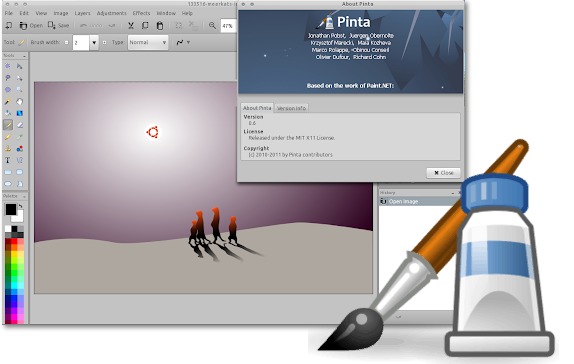Click the Deselect icon in toolbar
Image resolution: width=574 pixels, height=364 pixels.
pos(193,25)
